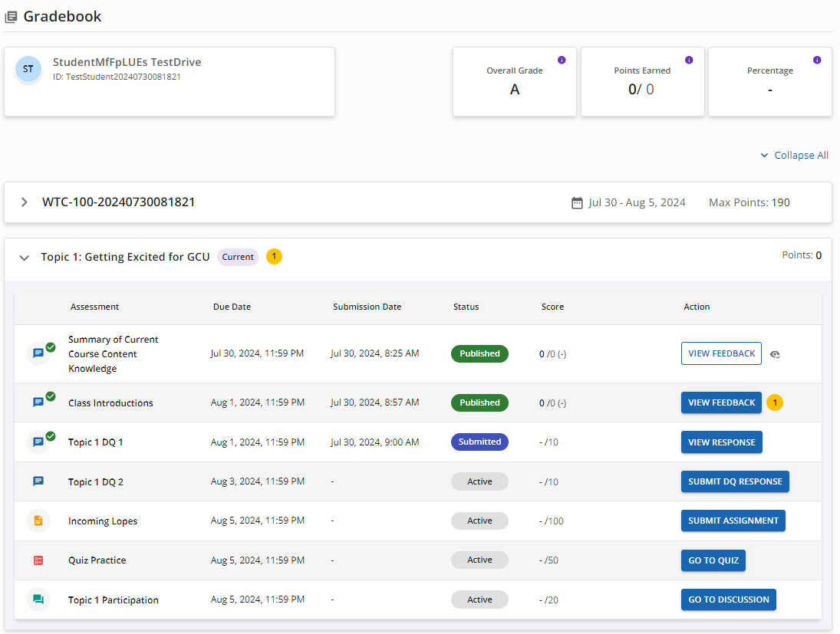Image resolution: width=840 pixels, height=634 pixels.
Task: Click the ST student avatar
Action: 28,69
